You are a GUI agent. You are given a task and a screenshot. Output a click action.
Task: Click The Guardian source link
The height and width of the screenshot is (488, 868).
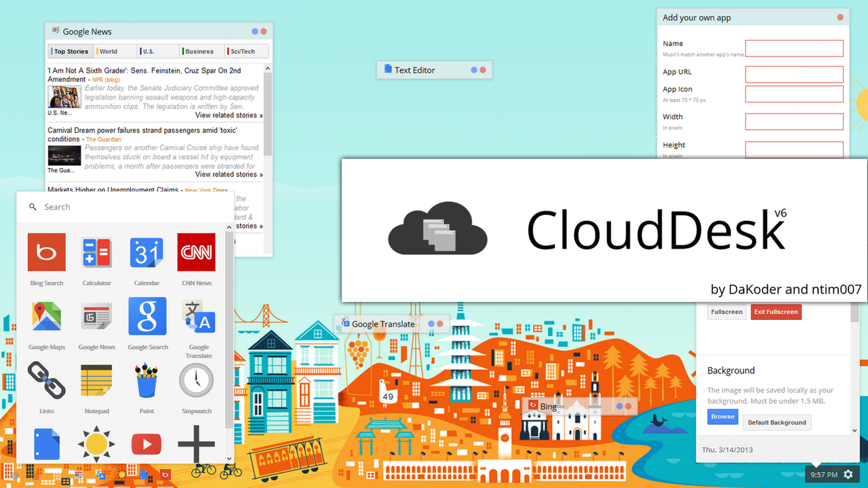pos(105,140)
